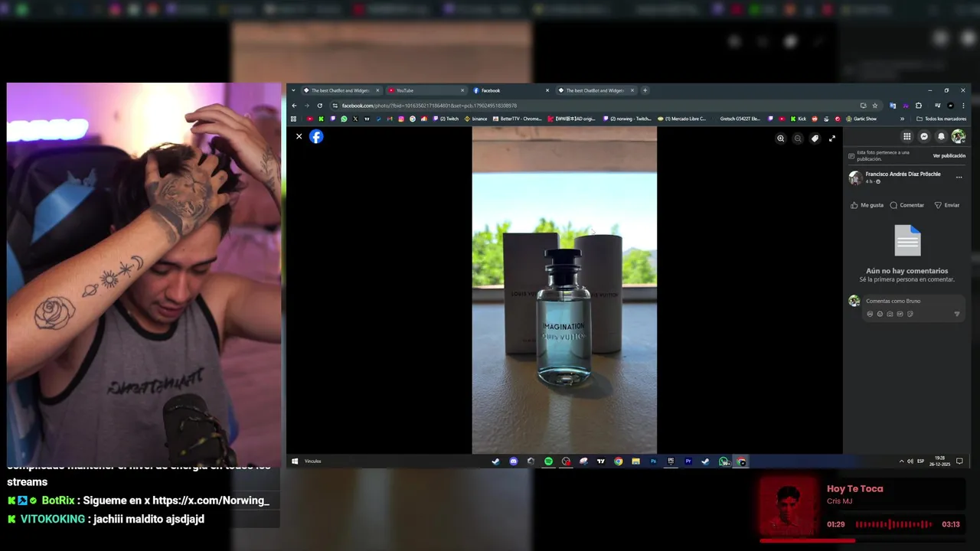Click the Louis Vuitton perfume photo
This screenshot has width=980, height=551.
564,290
